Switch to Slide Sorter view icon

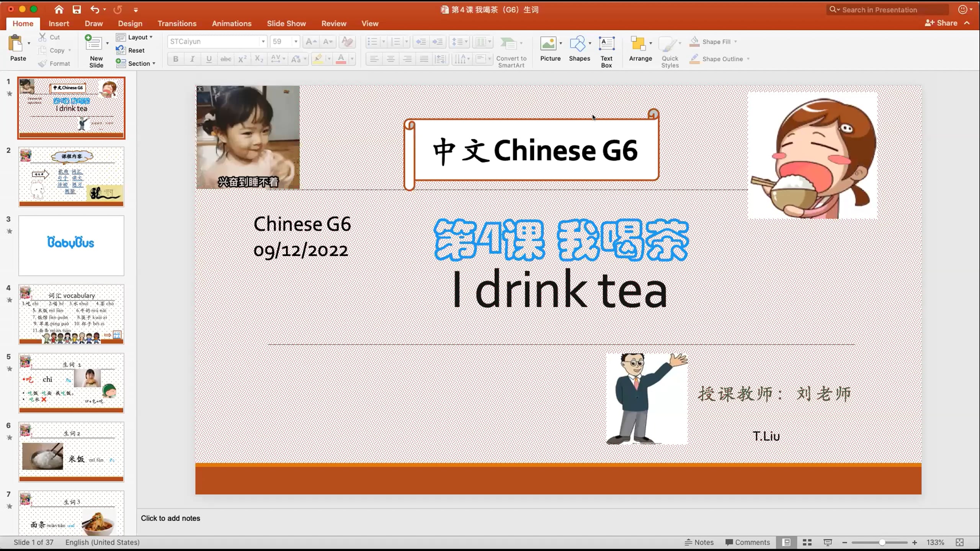[807, 542]
